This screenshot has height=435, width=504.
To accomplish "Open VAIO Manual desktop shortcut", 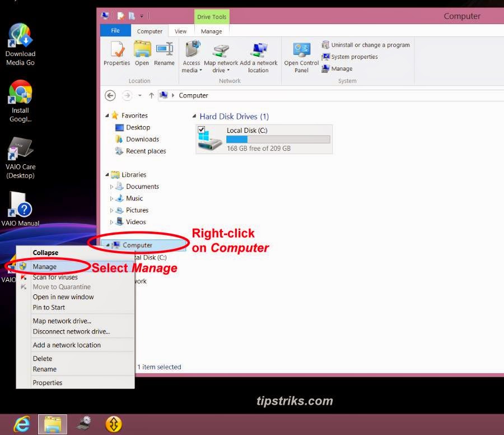I will click(x=20, y=210).
